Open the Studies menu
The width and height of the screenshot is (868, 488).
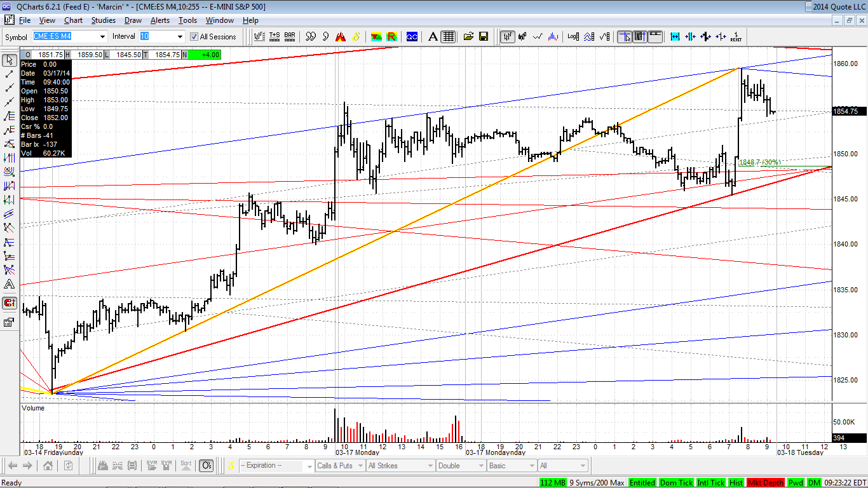point(104,20)
